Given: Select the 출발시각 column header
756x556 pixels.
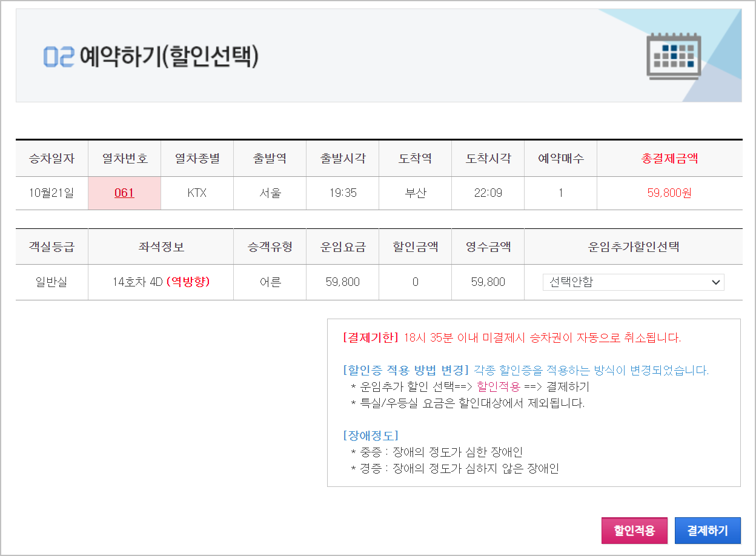Looking at the screenshot, I should click(x=343, y=159).
